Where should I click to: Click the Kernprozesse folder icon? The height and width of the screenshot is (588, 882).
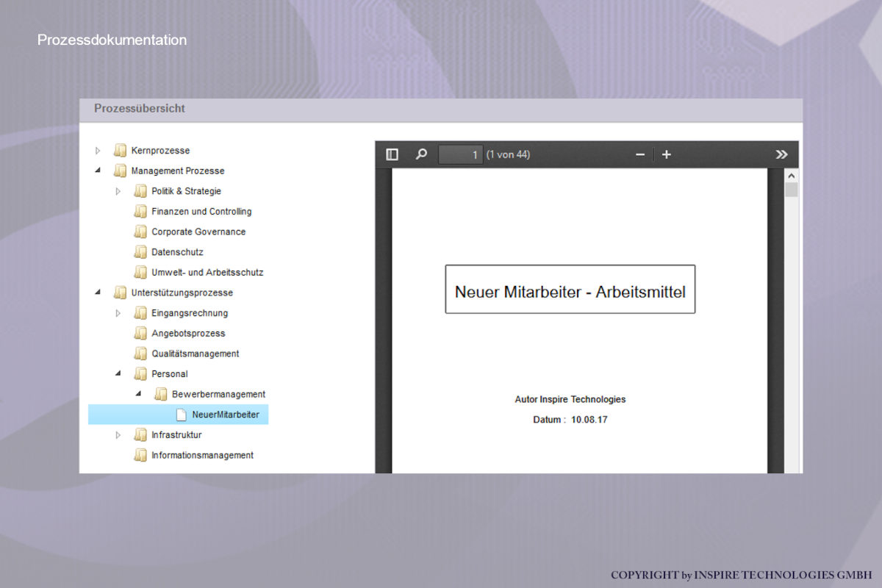coord(120,151)
